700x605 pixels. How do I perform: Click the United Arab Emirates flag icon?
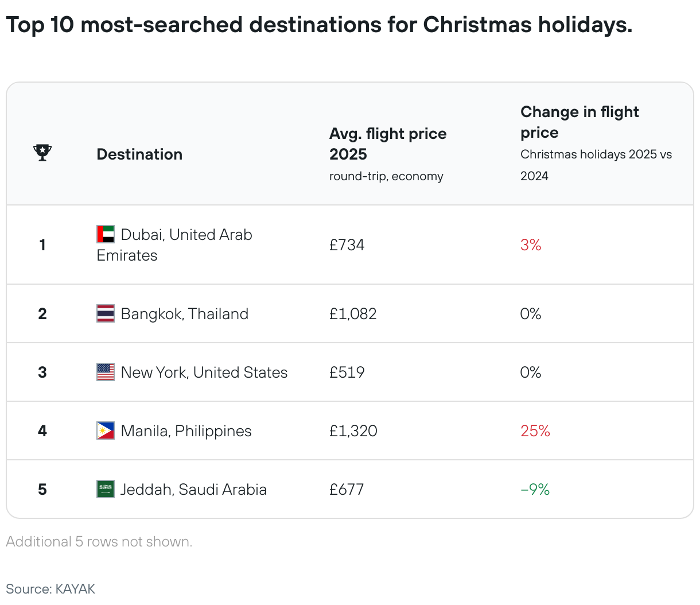[x=106, y=234]
